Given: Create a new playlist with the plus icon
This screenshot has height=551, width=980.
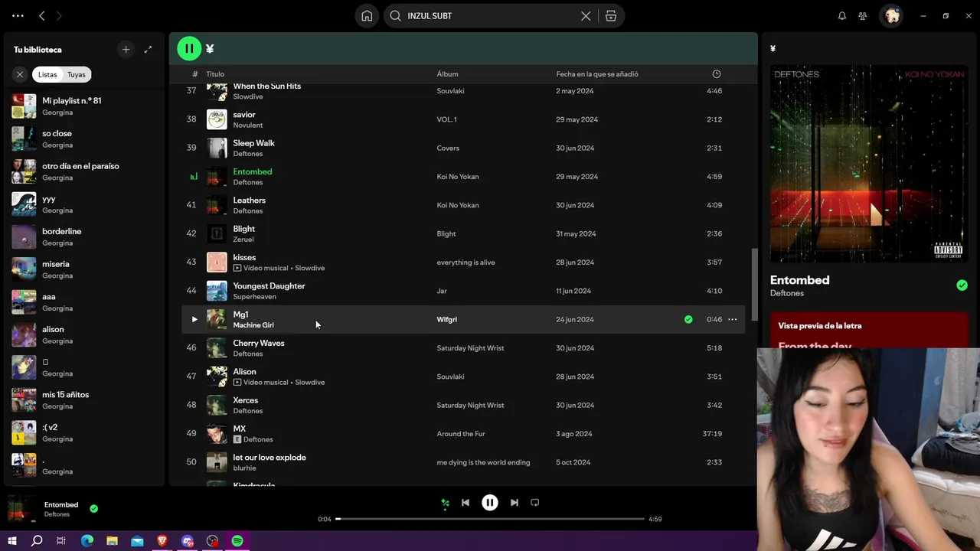Looking at the screenshot, I should pos(126,50).
